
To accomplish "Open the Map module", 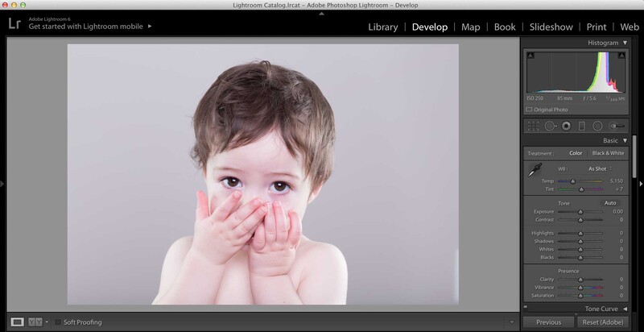I will [471, 27].
